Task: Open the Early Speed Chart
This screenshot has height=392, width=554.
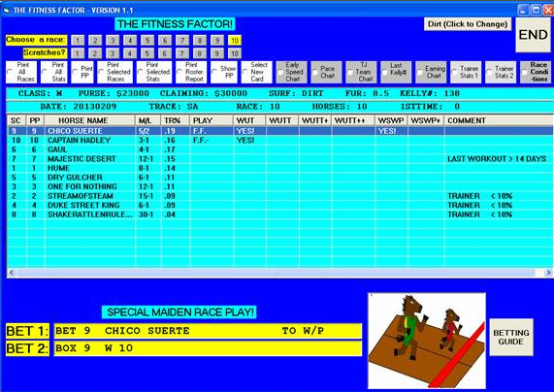Action: [x=291, y=72]
